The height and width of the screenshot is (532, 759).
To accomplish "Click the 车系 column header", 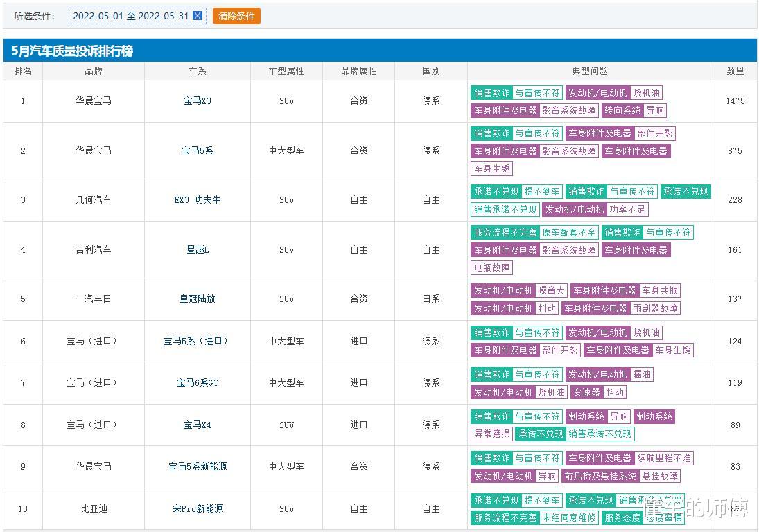I will point(198,71).
